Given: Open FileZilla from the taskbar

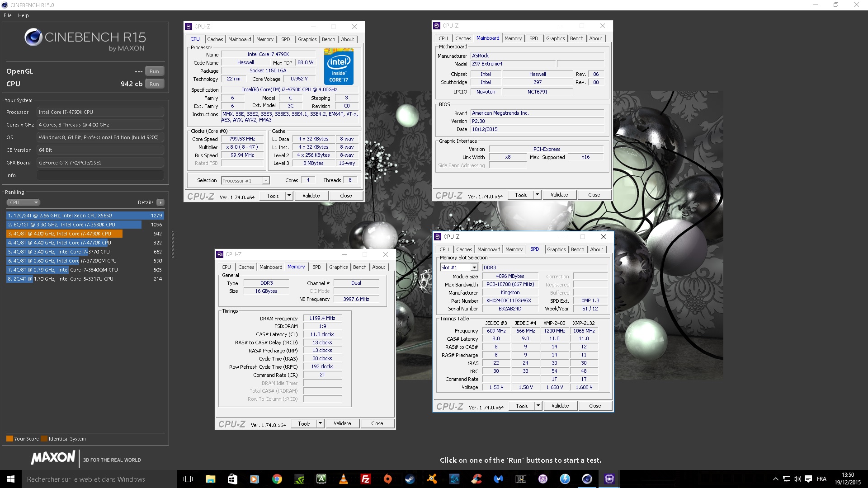Looking at the screenshot, I should [365, 479].
